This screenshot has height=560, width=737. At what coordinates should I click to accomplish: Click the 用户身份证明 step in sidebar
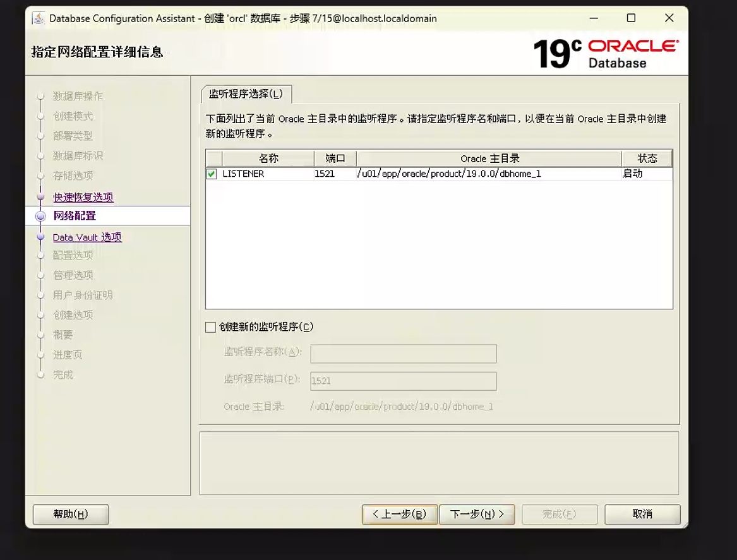(83, 295)
